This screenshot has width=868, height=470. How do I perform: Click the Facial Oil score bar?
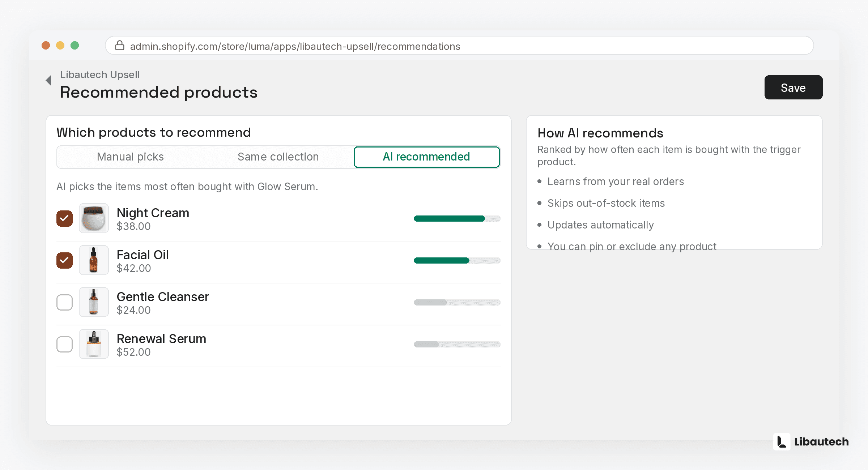[457, 260]
